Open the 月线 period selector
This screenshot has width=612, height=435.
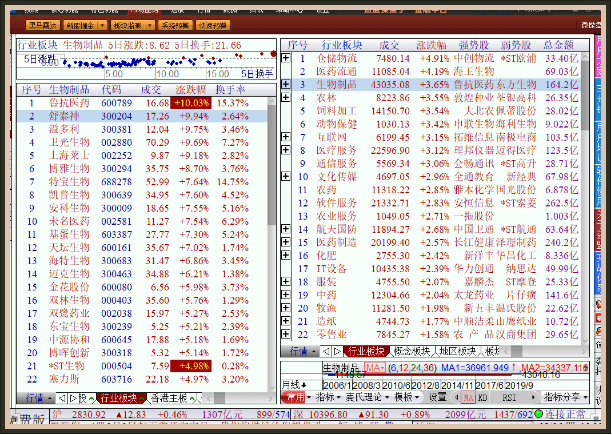(x=294, y=385)
